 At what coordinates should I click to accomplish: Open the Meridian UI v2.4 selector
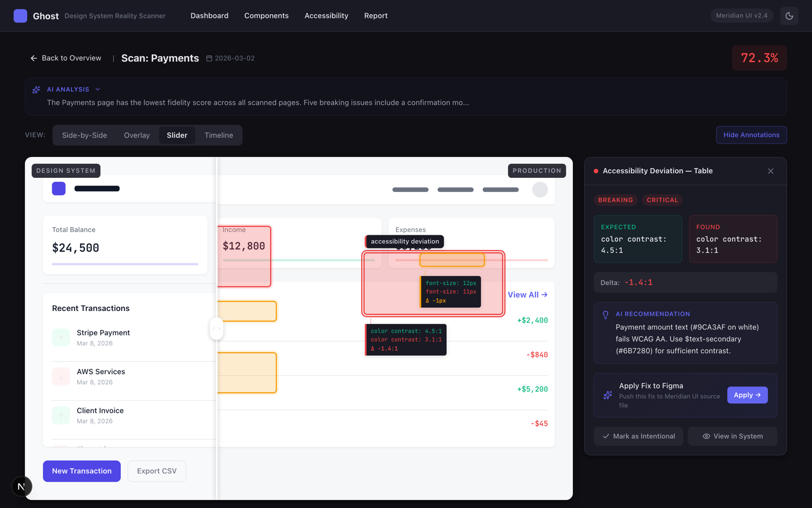tap(741, 16)
